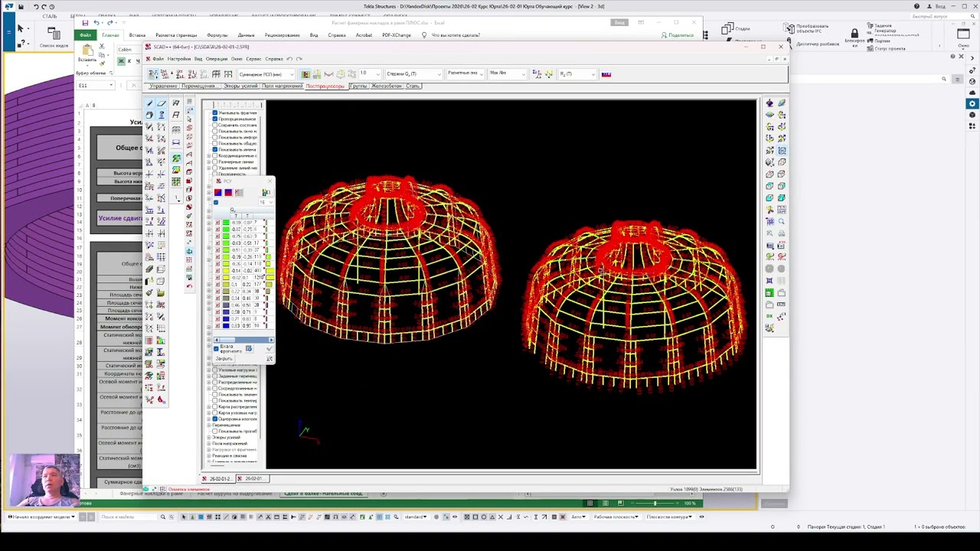Screen dimensions: 980x551
Task: Click the first icon of SCAD postprocessor toolbar
Action: point(154,74)
